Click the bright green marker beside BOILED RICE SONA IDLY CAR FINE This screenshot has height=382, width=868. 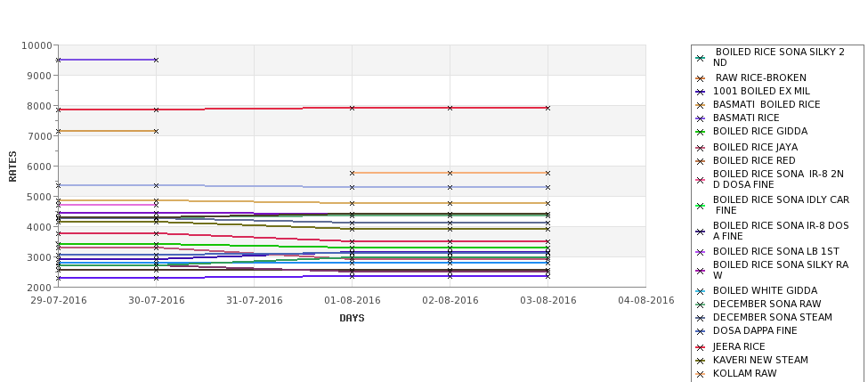(x=701, y=206)
